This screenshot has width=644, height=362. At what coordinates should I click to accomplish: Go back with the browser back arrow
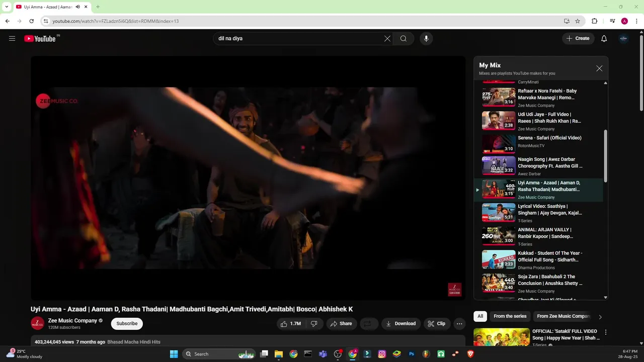pos(7,21)
